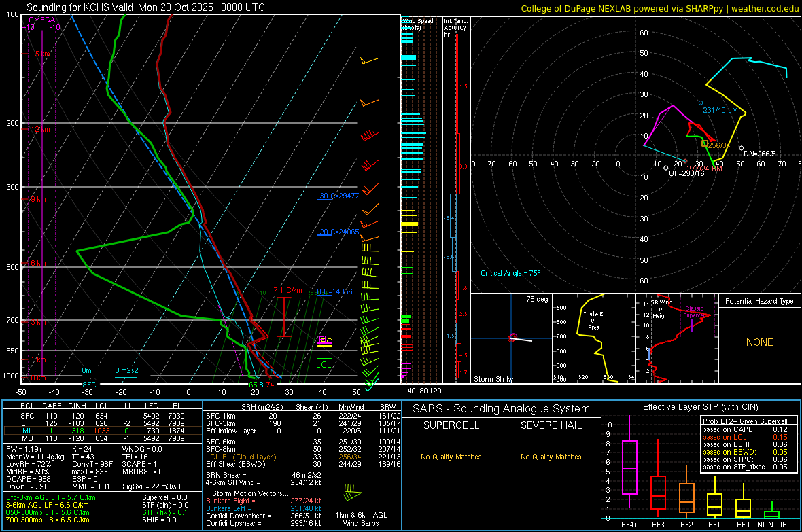Viewport: 802px width, 532px height.
Task: Click the Sfc-3km AGL LR value
Action: 51,497
